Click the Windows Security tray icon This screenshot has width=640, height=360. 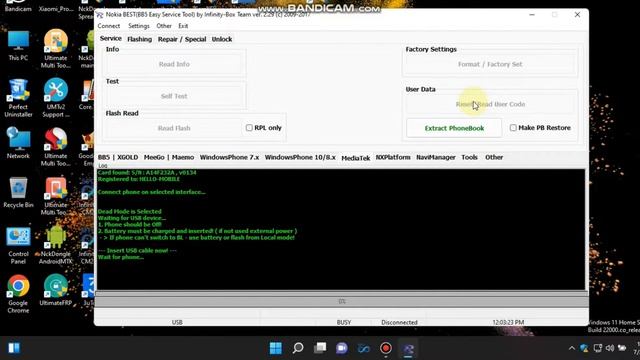(x=584, y=348)
